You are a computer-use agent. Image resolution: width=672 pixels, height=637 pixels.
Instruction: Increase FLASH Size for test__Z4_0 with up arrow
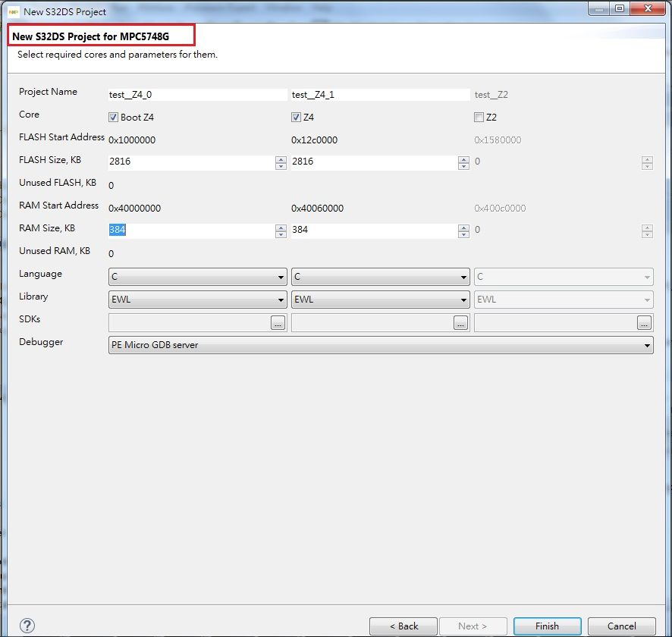coord(281,159)
